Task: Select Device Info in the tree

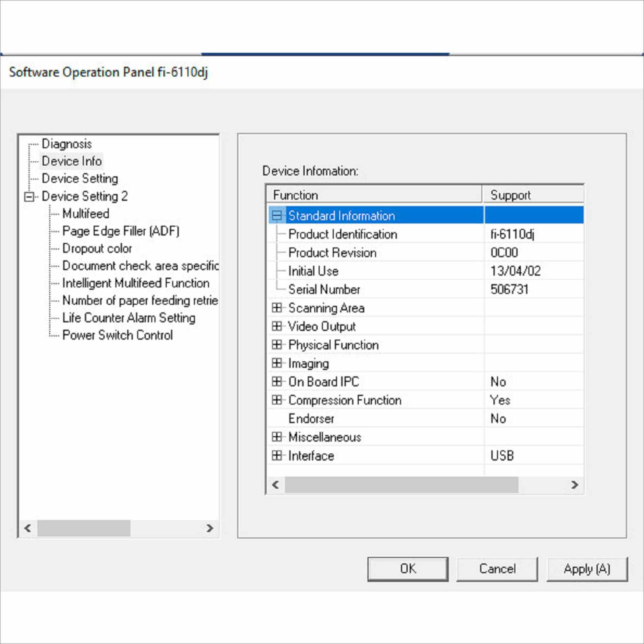Action: [72, 161]
